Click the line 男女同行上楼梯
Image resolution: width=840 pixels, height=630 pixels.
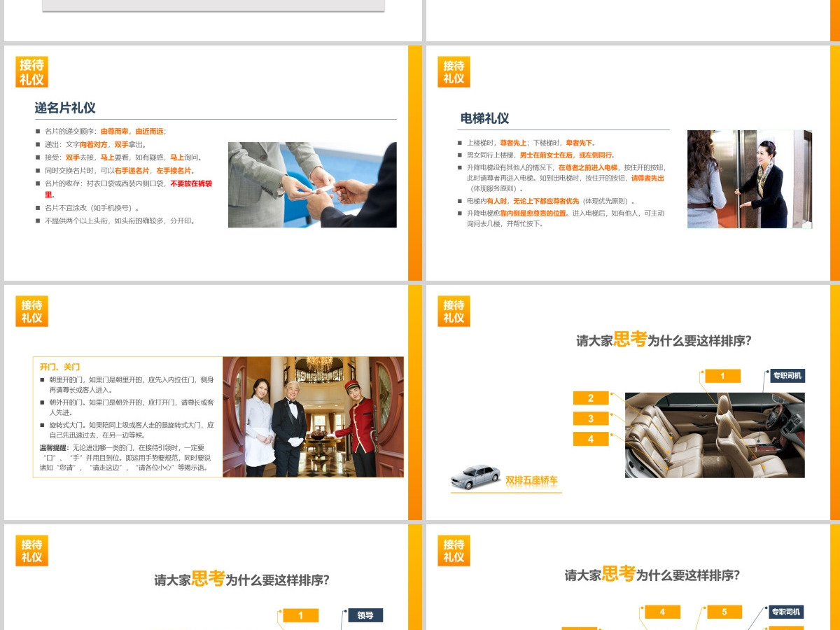point(540,155)
